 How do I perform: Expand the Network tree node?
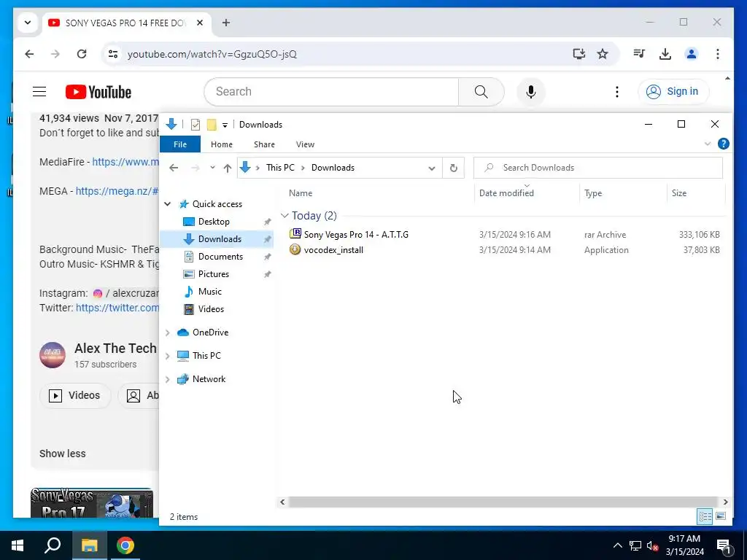[168, 379]
